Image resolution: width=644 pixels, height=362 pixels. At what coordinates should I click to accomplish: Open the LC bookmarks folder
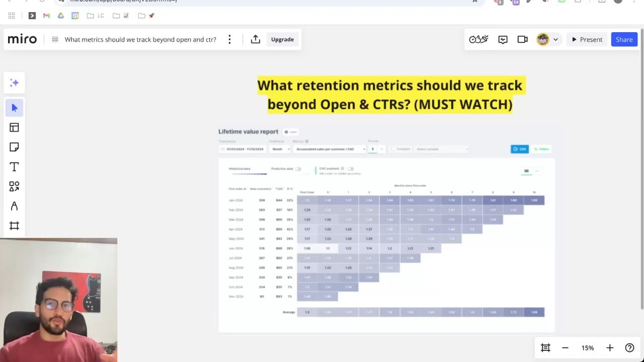95,16
